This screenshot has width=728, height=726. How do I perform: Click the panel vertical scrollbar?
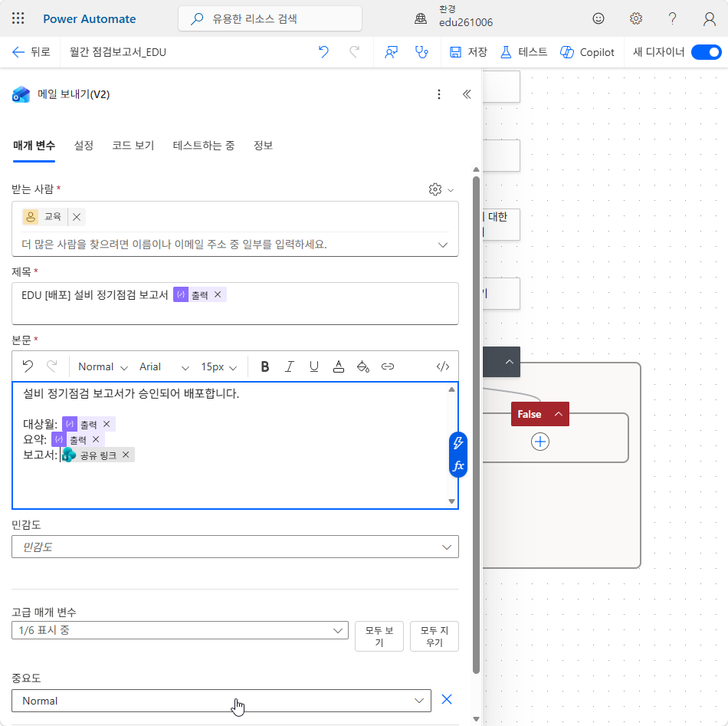(x=476, y=424)
